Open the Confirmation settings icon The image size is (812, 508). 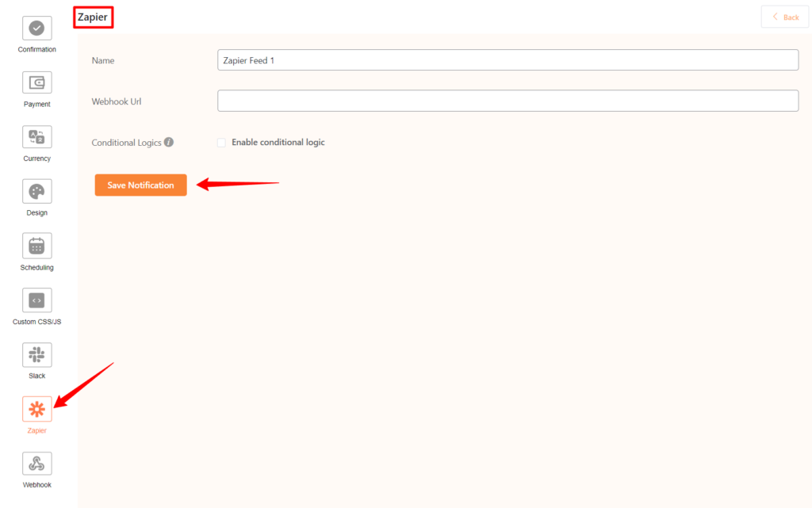(x=36, y=29)
